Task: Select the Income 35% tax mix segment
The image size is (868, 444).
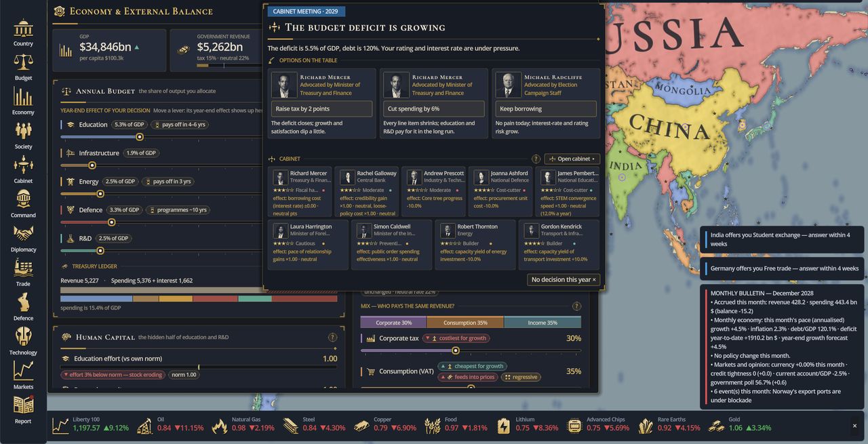Action: [x=542, y=323]
